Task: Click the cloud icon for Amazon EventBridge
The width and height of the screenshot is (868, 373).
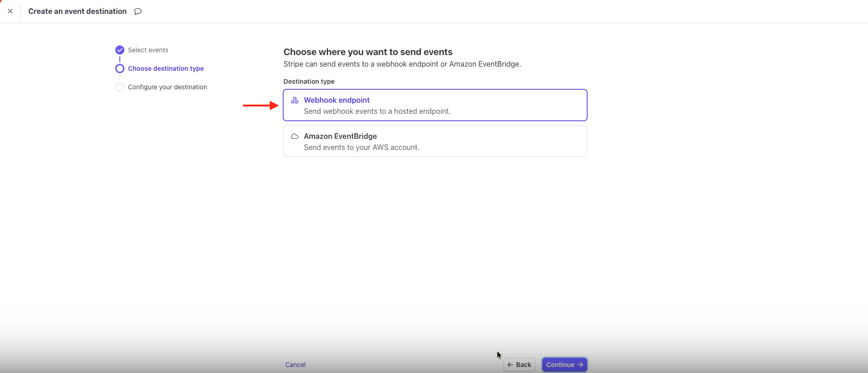Action: point(295,136)
